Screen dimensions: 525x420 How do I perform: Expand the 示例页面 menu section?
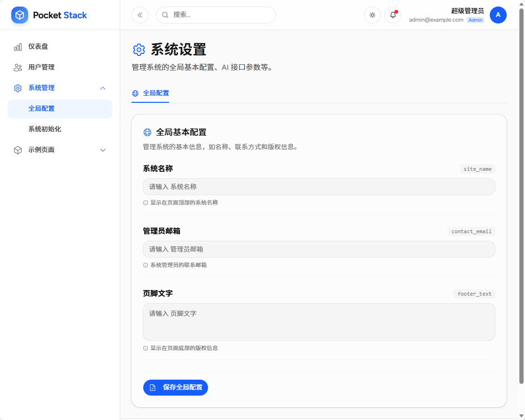(102, 150)
